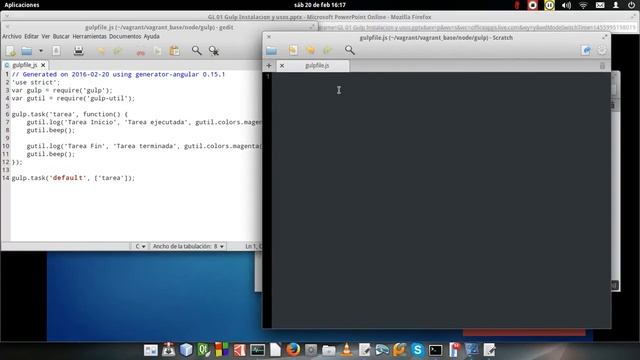640x360 pixels.
Task: Click the closed-tabs history icon at Scratch tab bar right
Action: coord(602,66)
